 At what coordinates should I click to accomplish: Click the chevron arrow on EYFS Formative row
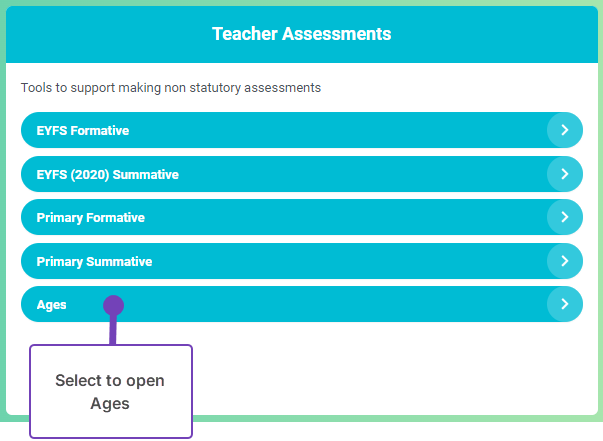point(565,130)
